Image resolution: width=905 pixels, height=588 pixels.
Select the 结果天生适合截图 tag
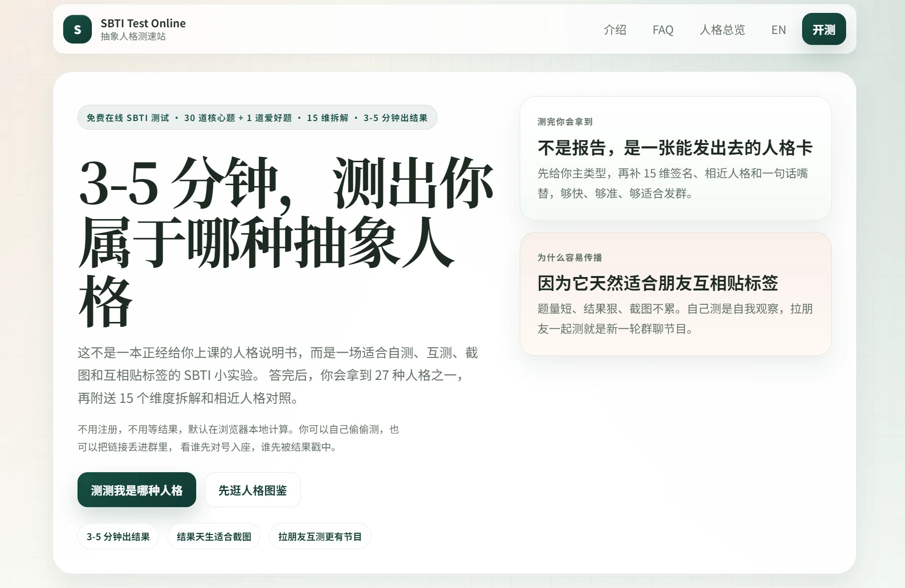[213, 536]
